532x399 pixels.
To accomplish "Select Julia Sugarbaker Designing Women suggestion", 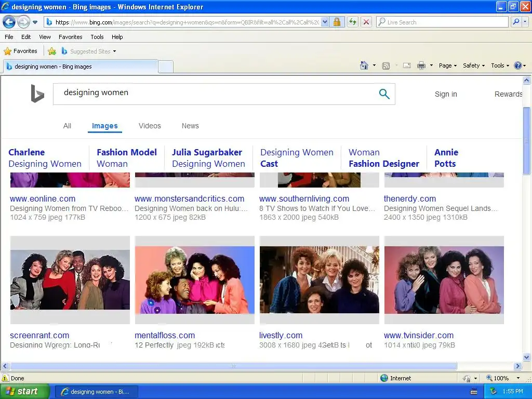I will 208,158.
